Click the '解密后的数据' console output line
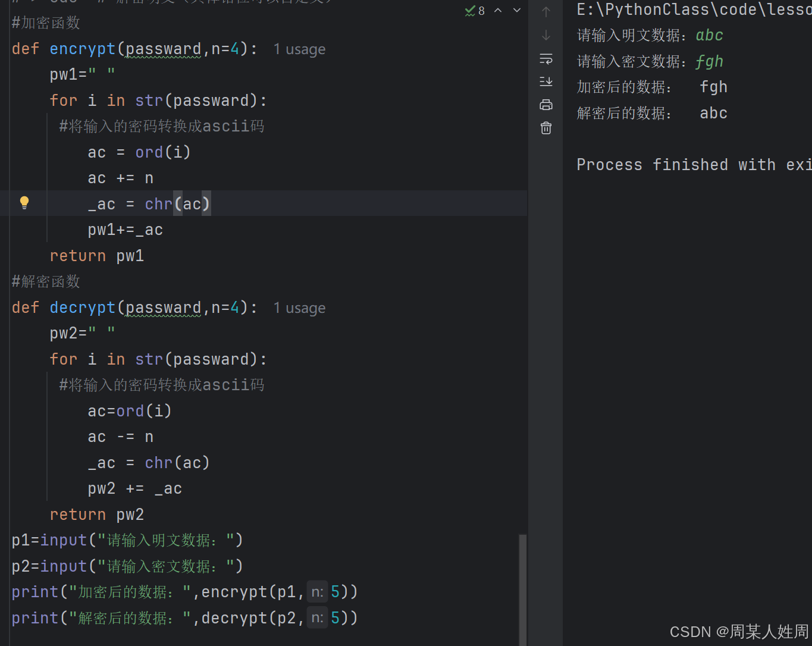Viewport: 812px width, 646px height. (x=652, y=114)
